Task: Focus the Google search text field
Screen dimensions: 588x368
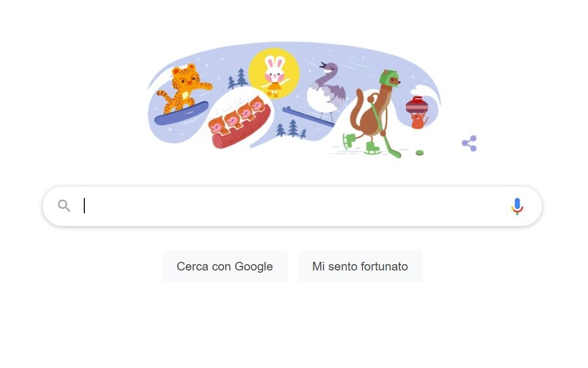Action: [292, 206]
